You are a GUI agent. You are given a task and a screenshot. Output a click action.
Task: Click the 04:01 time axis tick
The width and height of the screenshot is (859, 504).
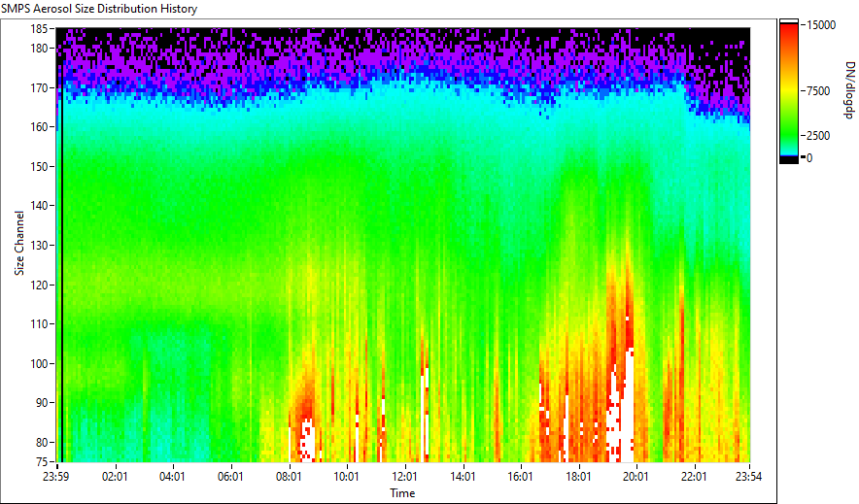[x=172, y=477]
